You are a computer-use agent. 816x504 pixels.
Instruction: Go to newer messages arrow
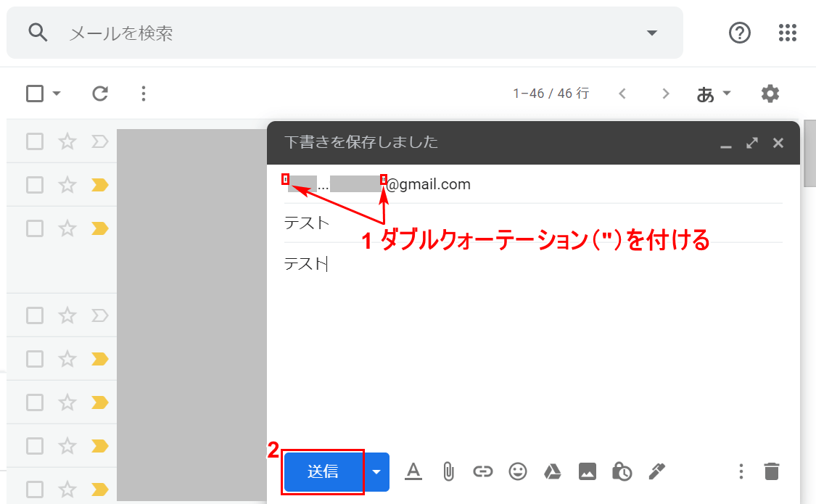622,94
